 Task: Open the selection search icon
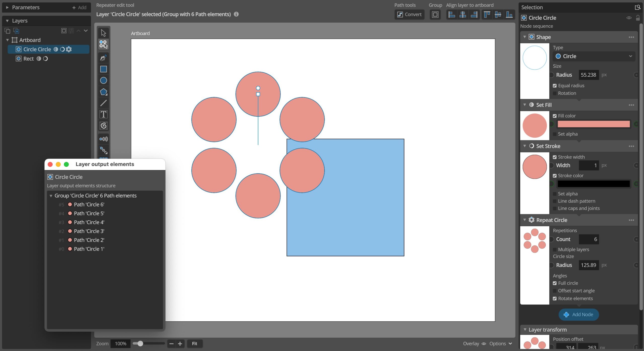click(x=638, y=7)
